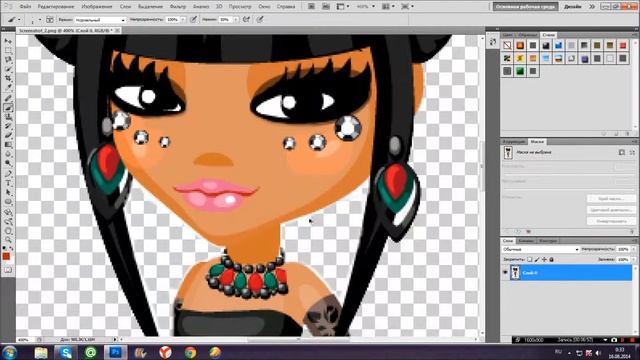
Task: Switch to the Образцы tab
Action: coord(527,35)
